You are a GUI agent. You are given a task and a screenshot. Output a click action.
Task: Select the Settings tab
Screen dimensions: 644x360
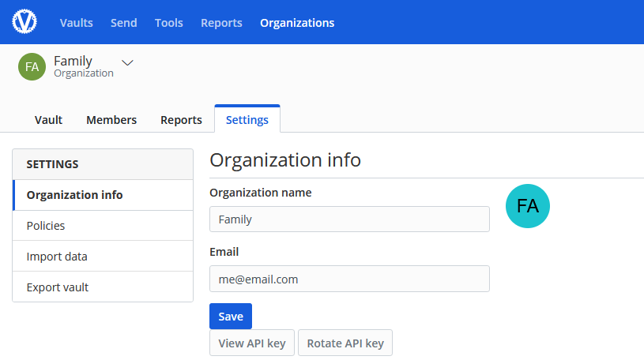coord(247,119)
